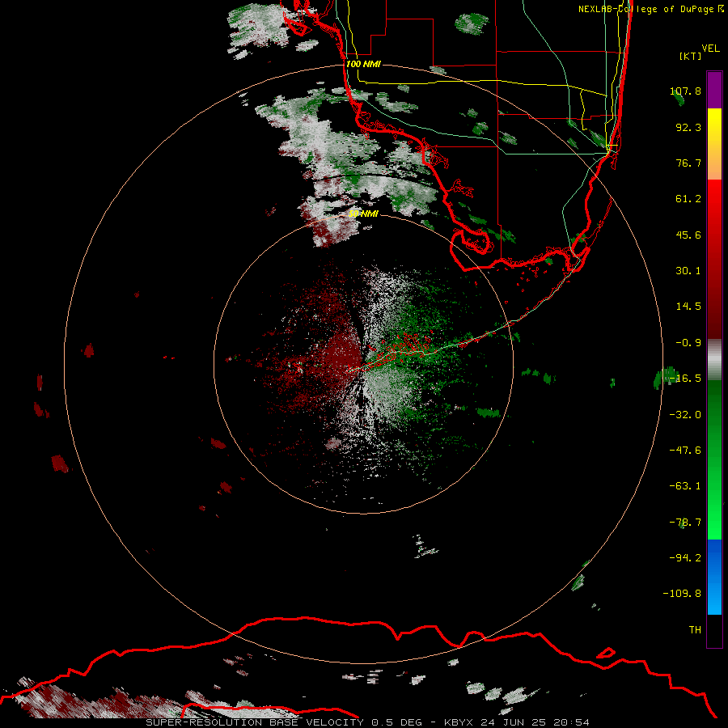Click the TH label on color scale
The image size is (728, 728).
point(695,630)
